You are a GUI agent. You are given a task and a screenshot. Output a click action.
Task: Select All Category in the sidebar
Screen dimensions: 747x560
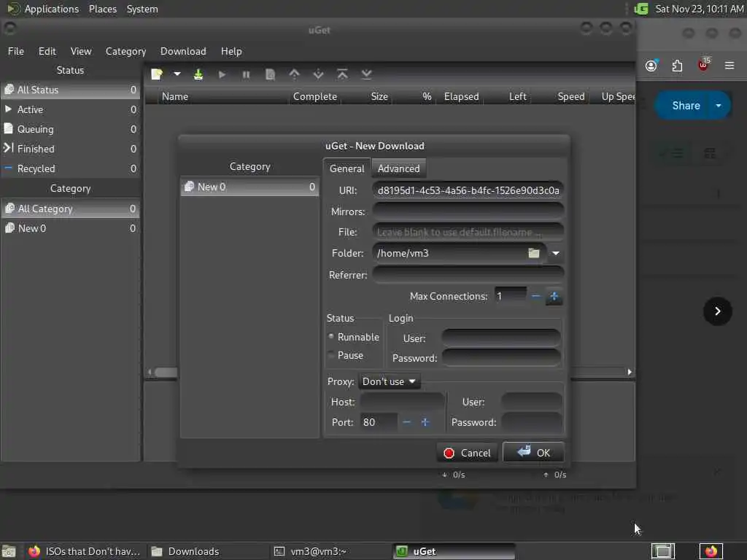coord(71,209)
